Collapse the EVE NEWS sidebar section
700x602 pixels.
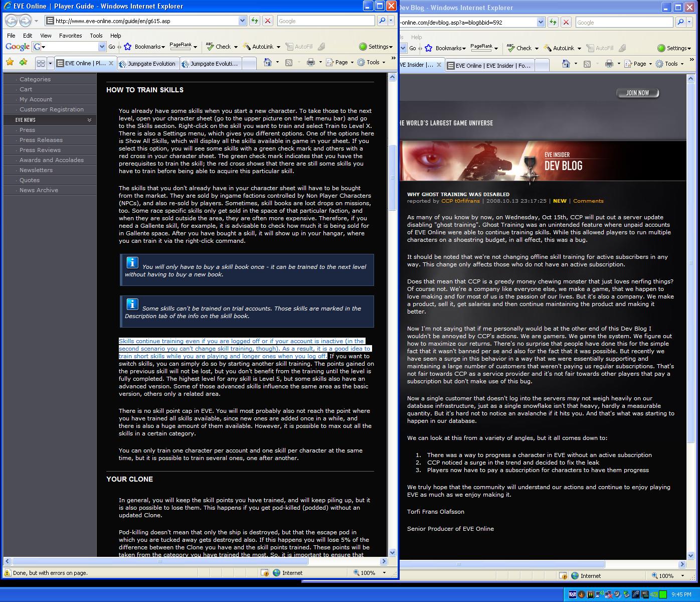pos(89,120)
